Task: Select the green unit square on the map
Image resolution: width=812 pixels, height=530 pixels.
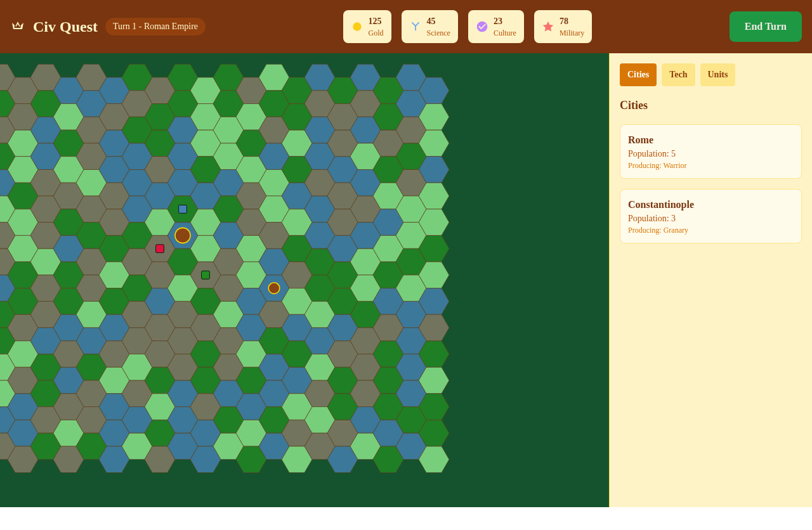Action: click(x=205, y=274)
